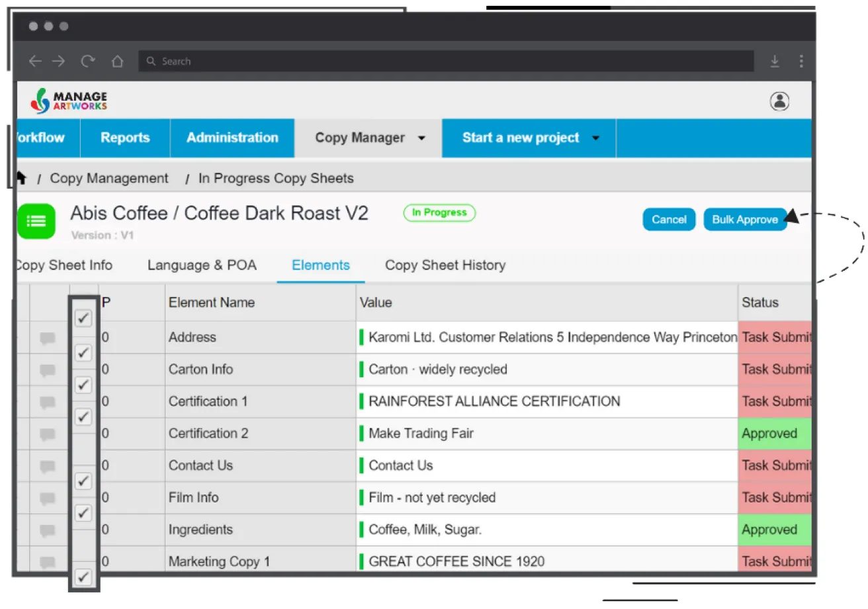This screenshot has height=609, width=868.
Task: Open the browser downloads icon
Action: (x=775, y=61)
